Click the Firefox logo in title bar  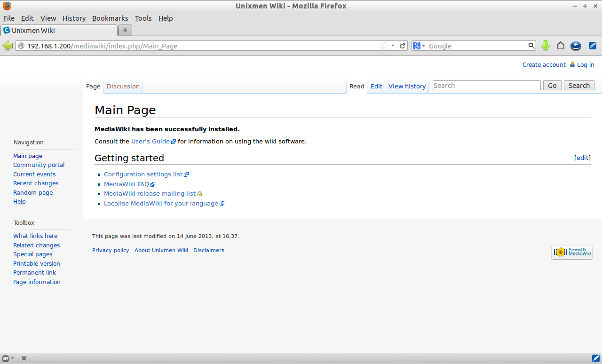[7, 6]
